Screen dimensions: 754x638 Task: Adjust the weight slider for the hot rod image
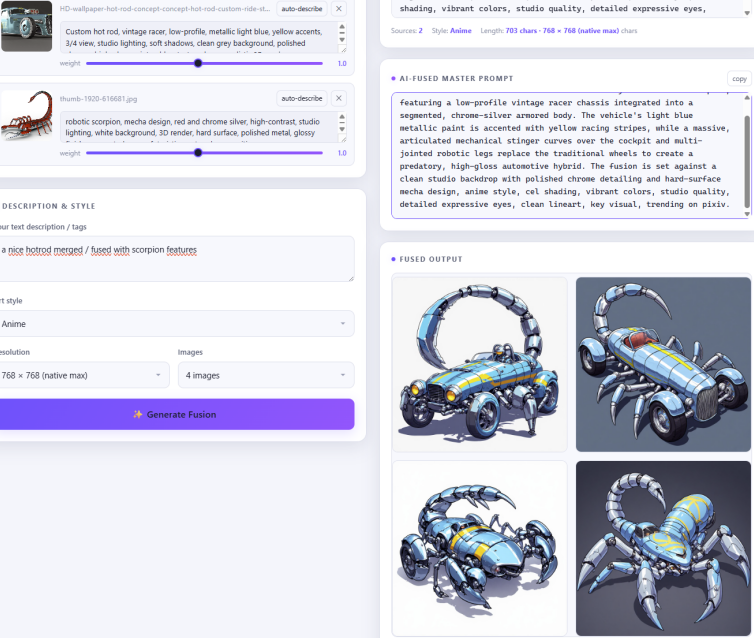point(204,63)
